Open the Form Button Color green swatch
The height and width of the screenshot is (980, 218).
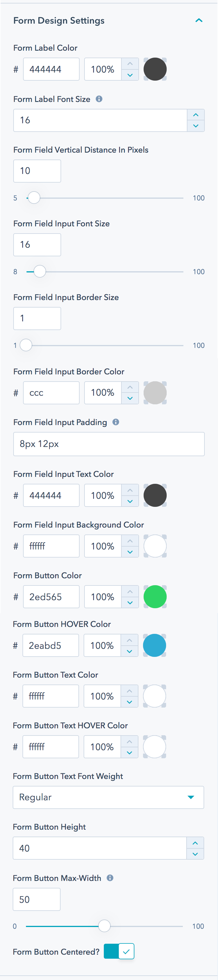coord(155,596)
